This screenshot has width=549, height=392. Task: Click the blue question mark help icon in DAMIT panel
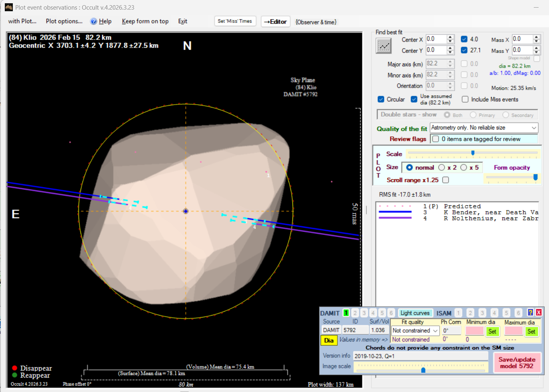[x=530, y=313]
